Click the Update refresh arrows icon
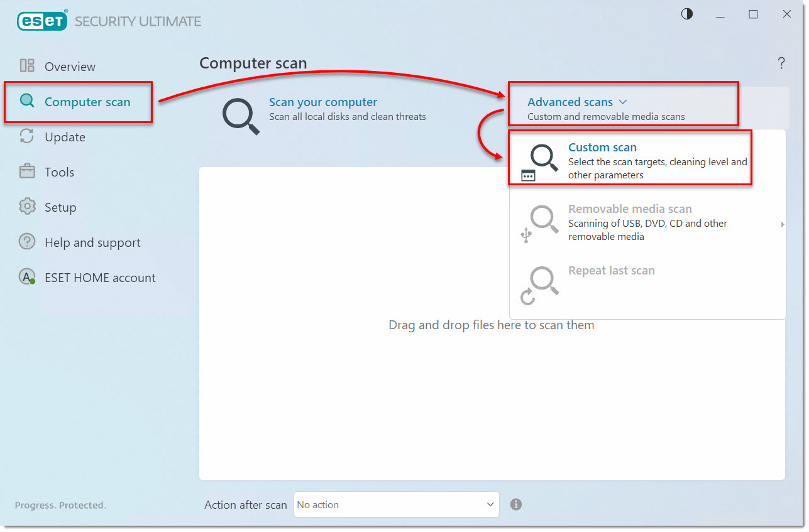 [x=27, y=136]
